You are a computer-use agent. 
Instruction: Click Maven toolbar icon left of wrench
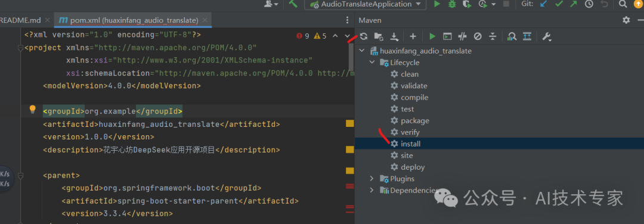point(527,36)
